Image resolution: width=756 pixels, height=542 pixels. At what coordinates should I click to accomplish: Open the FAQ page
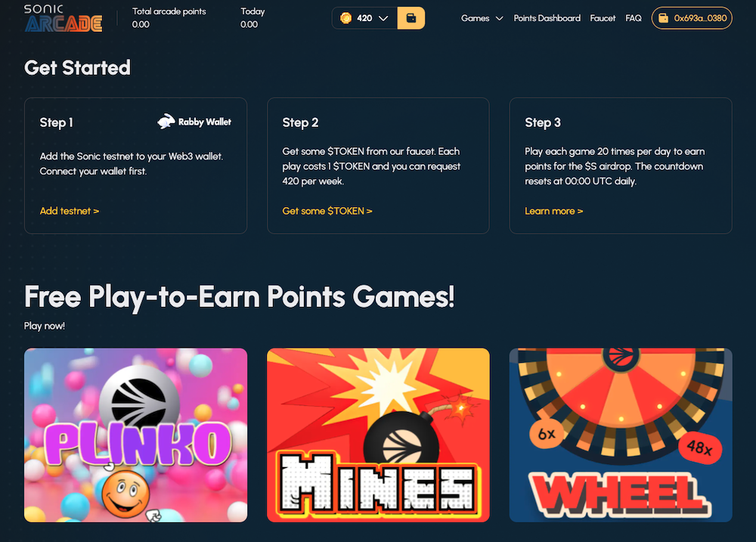click(634, 18)
